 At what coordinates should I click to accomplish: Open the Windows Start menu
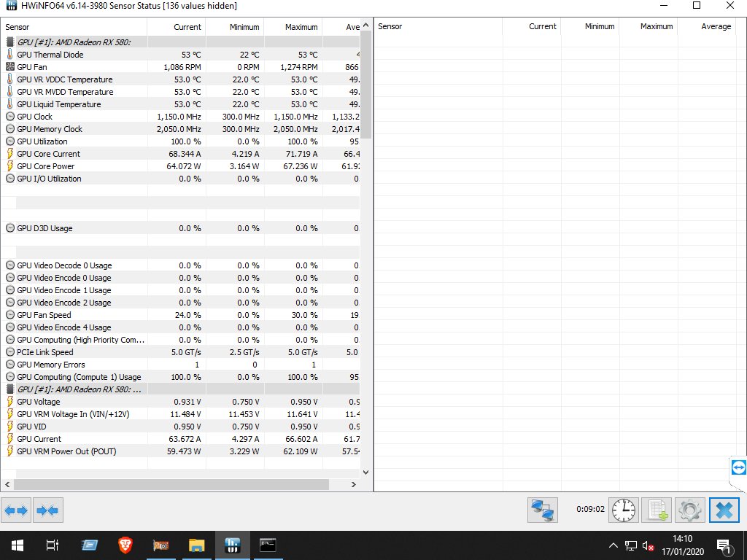point(18,545)
